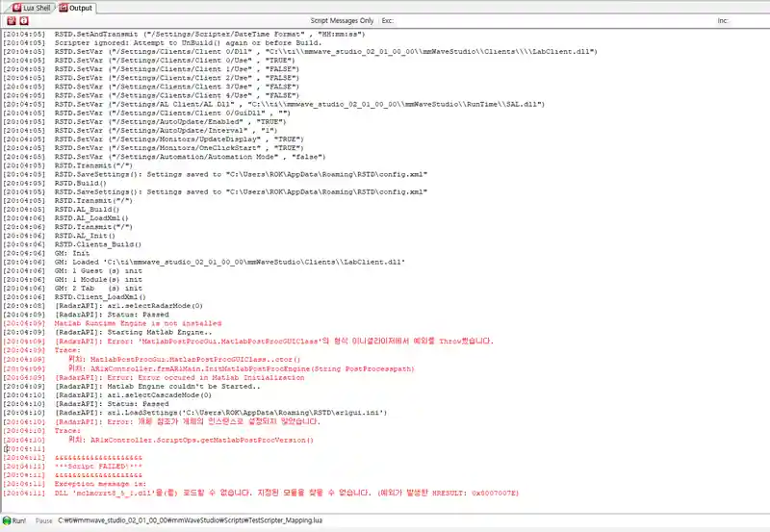Image resolution: width=770 pixels, height=532 pixels.
Task: Select the RSTD.AL_Build() log line
Action: (x=62, y=210)
